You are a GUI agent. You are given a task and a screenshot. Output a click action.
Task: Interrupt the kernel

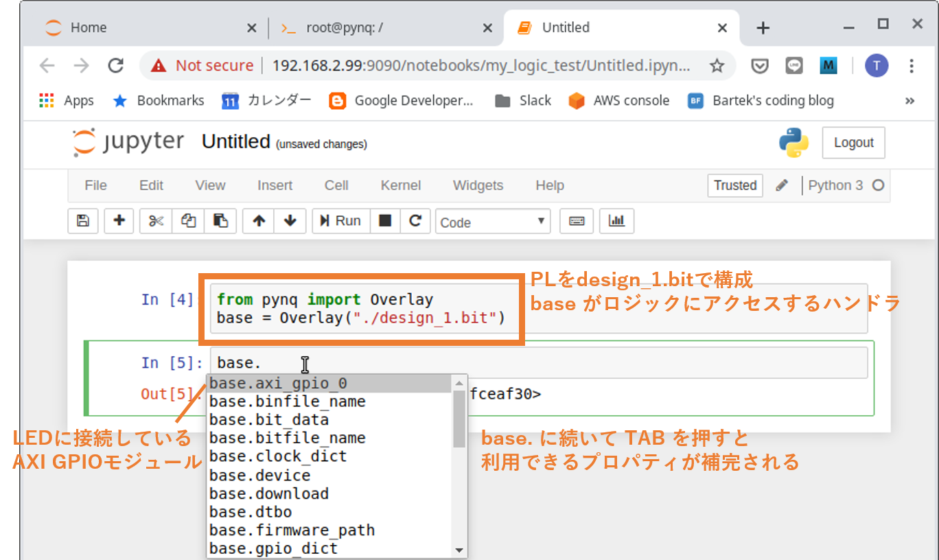click(385, 221)
